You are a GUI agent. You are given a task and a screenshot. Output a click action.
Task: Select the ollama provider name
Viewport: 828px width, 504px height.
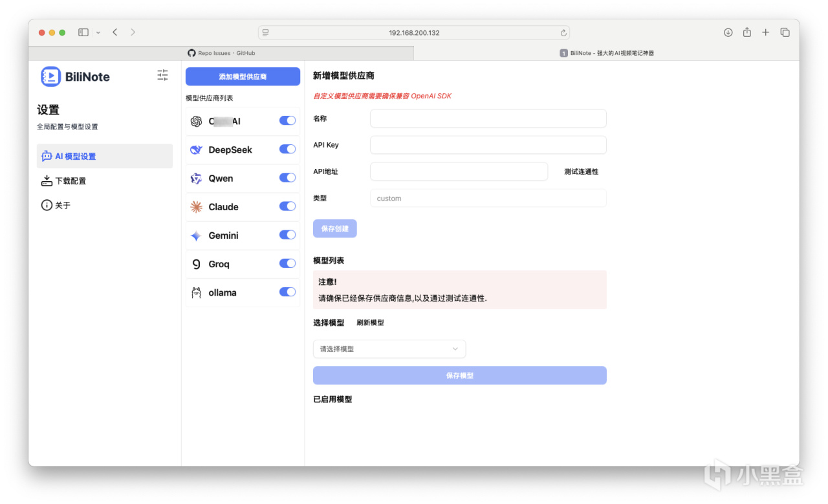pyautogui.click(x=223, y=292)
